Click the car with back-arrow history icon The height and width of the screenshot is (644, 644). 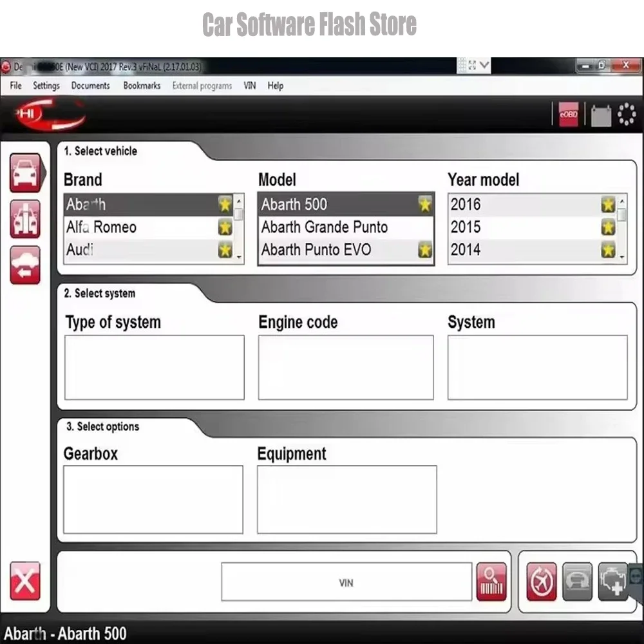[x=25, y=265]
